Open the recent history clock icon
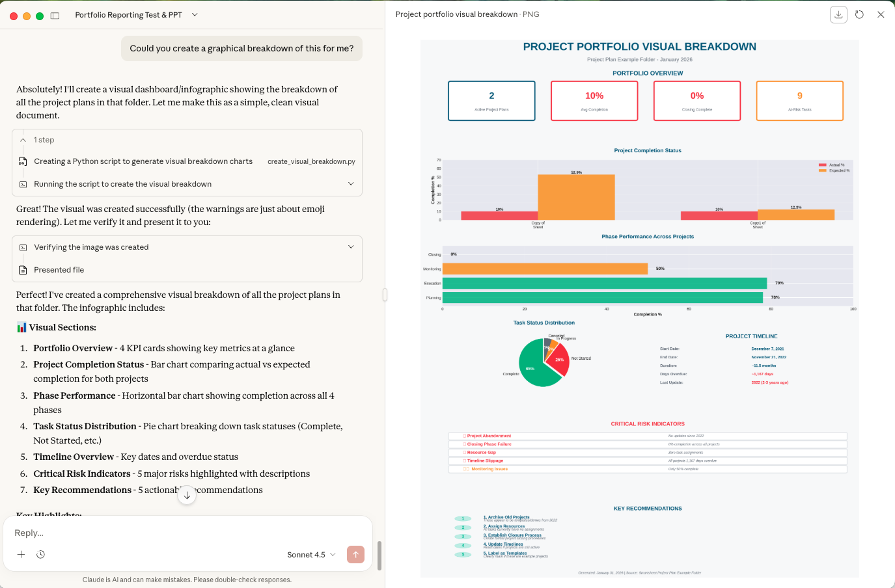The height and width of the screenshot is (588, 895). [40, 554]
